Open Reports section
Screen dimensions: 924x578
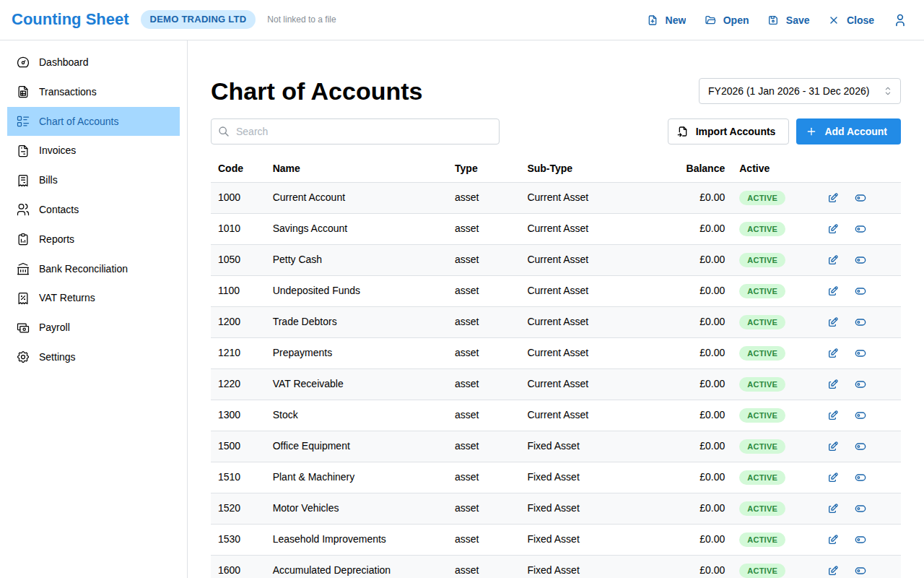click(x=94, y=239)
